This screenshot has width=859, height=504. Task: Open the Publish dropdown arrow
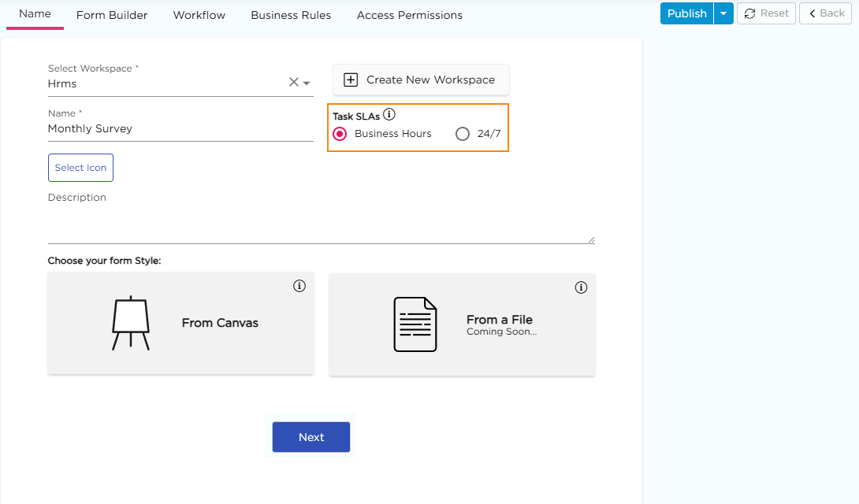[723, 13]
